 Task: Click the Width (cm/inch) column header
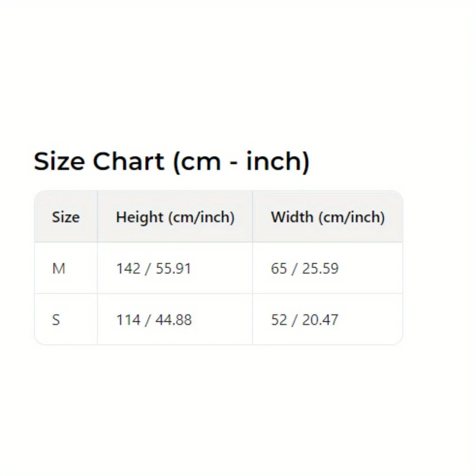click(x=327, y=217)
